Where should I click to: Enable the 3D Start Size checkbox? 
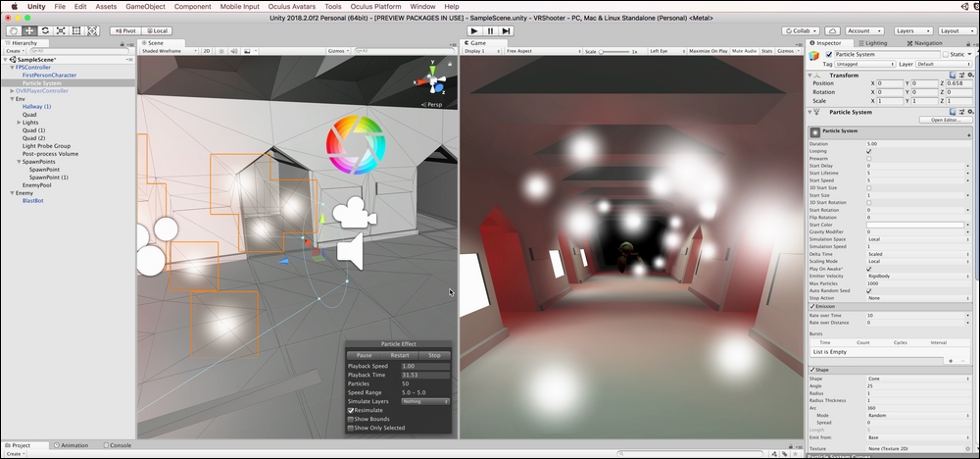(x=868, y=187)
